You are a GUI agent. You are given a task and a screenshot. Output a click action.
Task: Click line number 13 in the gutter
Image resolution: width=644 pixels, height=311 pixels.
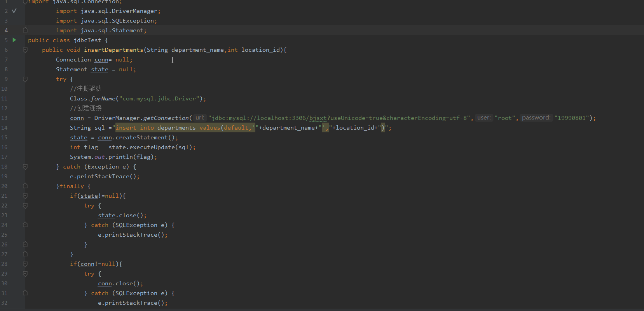(x=4, y=118)
